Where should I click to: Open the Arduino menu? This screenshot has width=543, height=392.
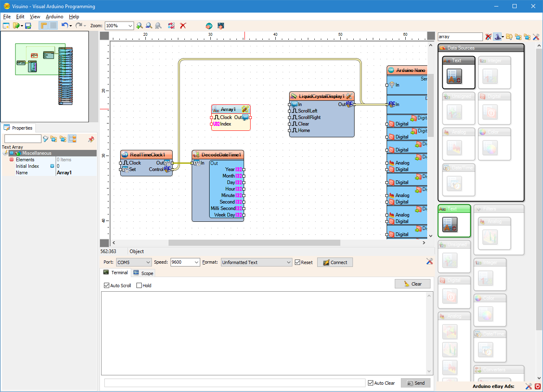point(54,17)
